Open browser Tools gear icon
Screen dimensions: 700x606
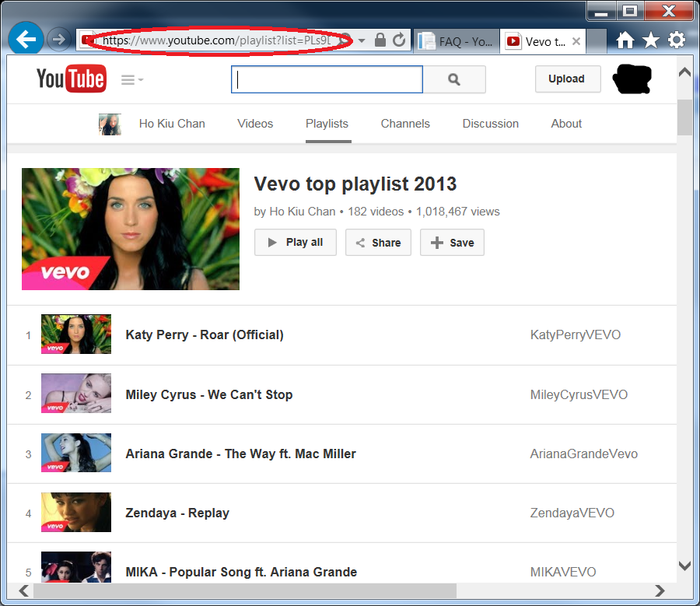pyautogui.click(x=677, y=40)
